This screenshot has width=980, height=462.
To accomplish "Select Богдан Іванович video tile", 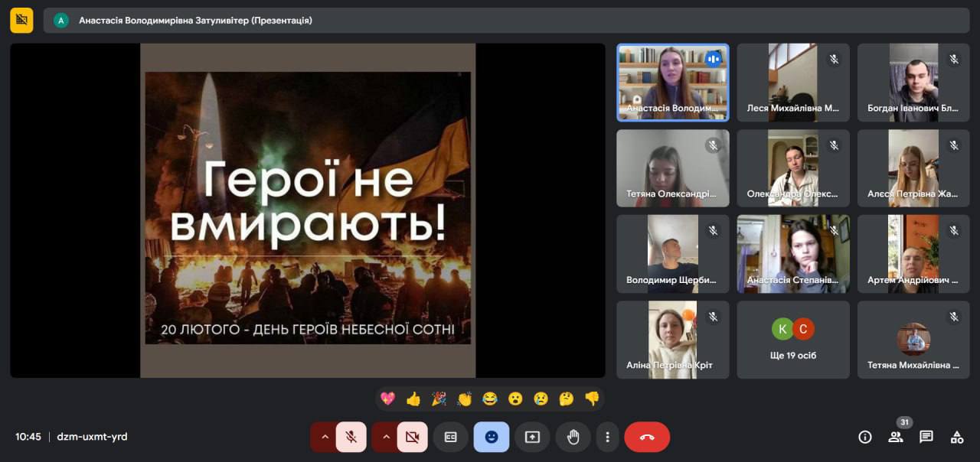I will [x=913, y=82].
